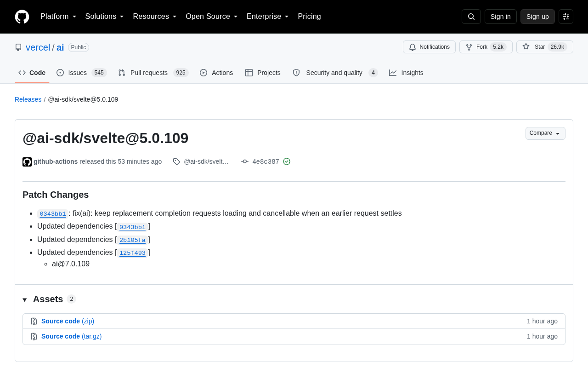Expand the Resources menu

tap(155, 17)
